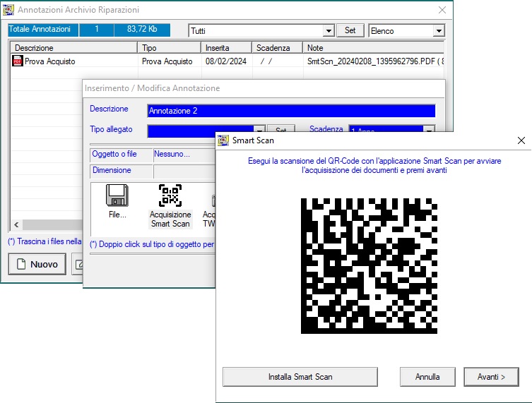Close the Smart Scan dialog
This screenshot has height=403, width=532.
(x=521, y=140)
